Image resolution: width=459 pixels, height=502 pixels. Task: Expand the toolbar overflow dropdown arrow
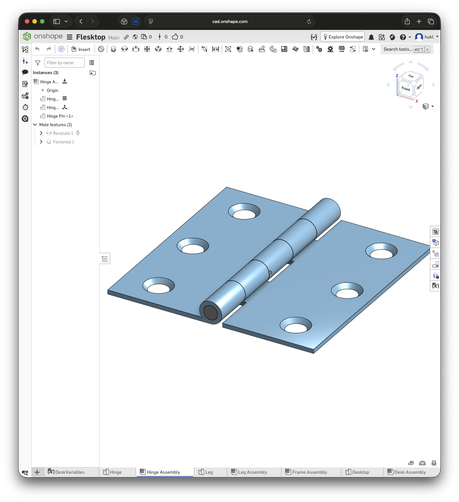tap(374, 49)
